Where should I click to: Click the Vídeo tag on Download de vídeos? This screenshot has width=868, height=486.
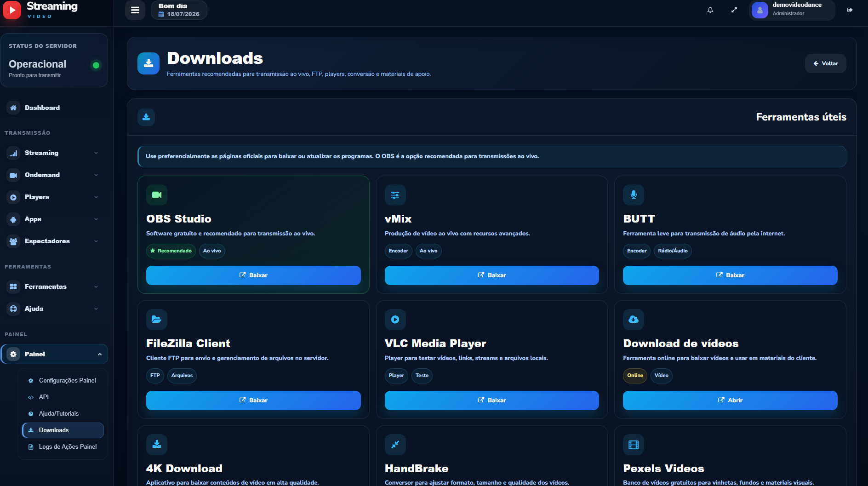(661, 375)
